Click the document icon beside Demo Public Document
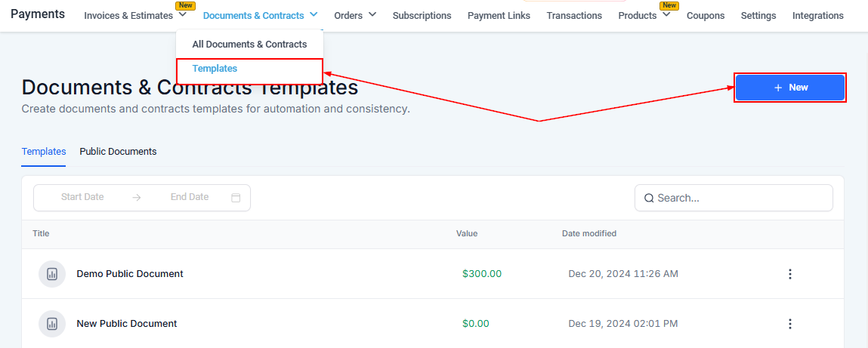 click(x=52, y=274)
